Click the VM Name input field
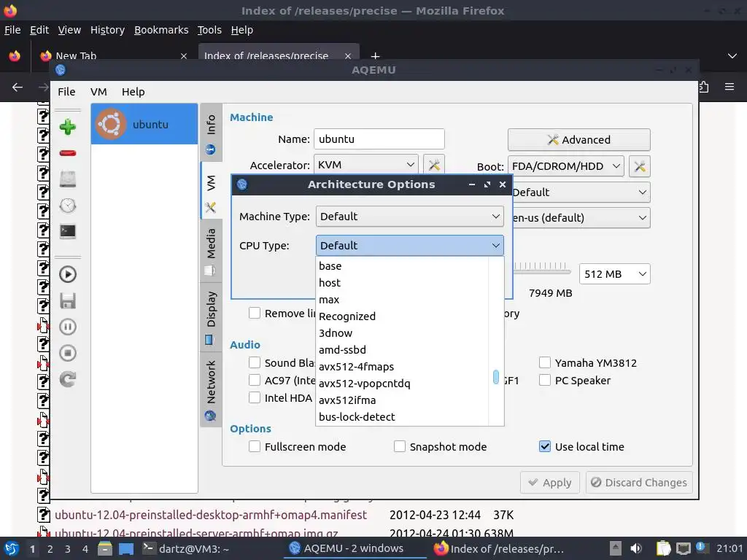This screenshot has height=560, width=747. (x=379, y=139)
